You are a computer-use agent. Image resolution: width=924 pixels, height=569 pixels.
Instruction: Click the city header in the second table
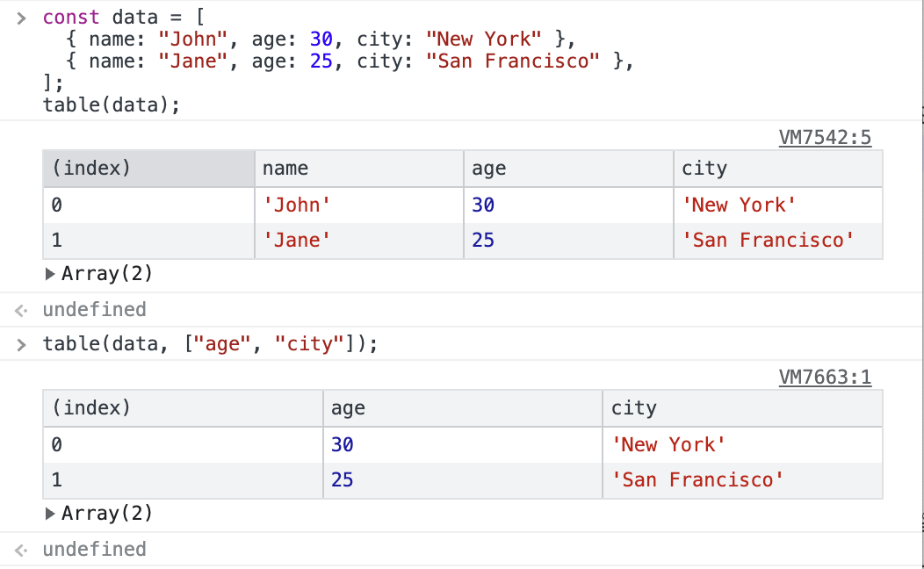click(x=742, y=408)
